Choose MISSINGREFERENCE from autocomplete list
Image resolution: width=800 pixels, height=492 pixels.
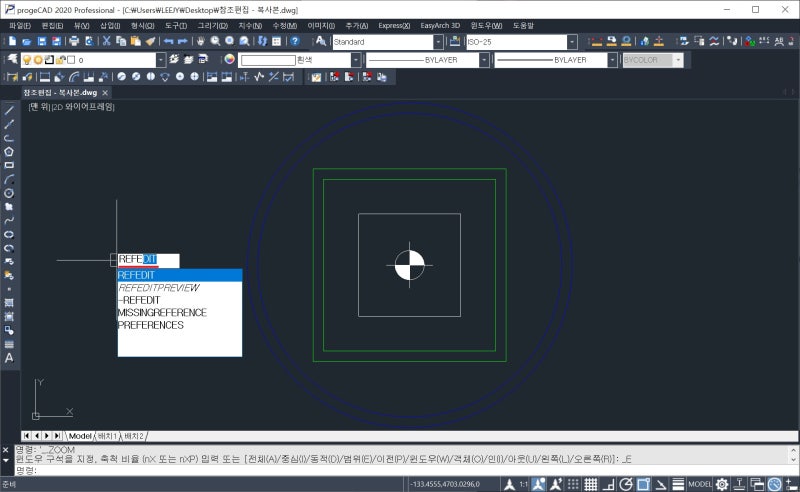coord(180,312)
